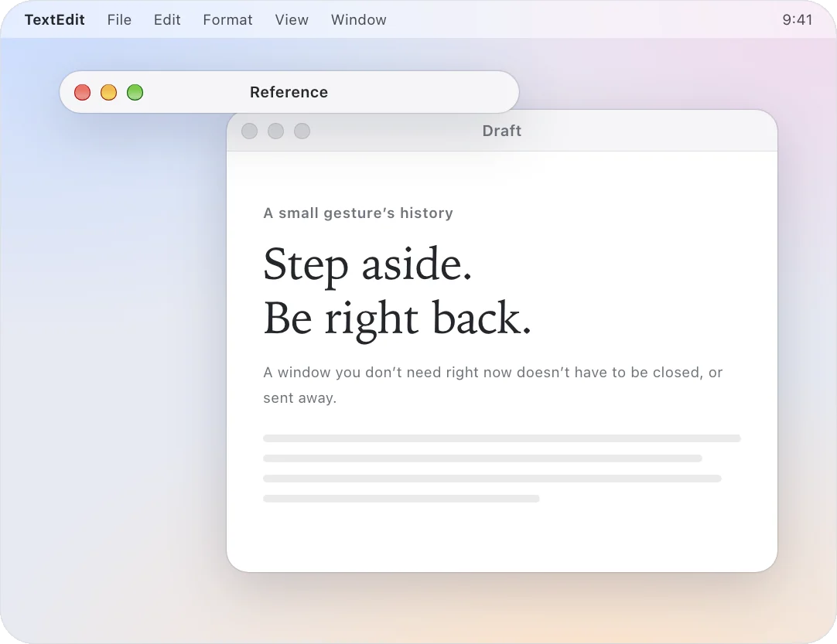Click the paragraph starting 'A window you don't need'
Screen dimensions: 837x644
coord(493,385)
